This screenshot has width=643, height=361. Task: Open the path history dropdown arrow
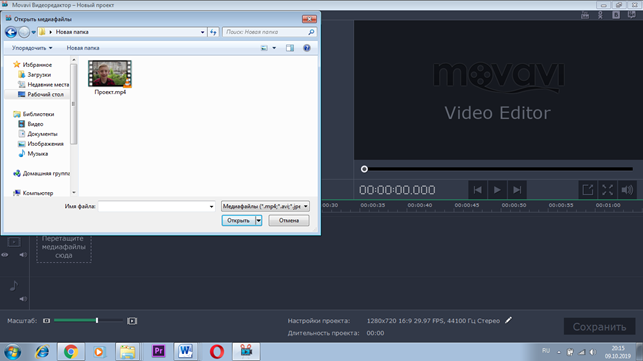point(202,32)
